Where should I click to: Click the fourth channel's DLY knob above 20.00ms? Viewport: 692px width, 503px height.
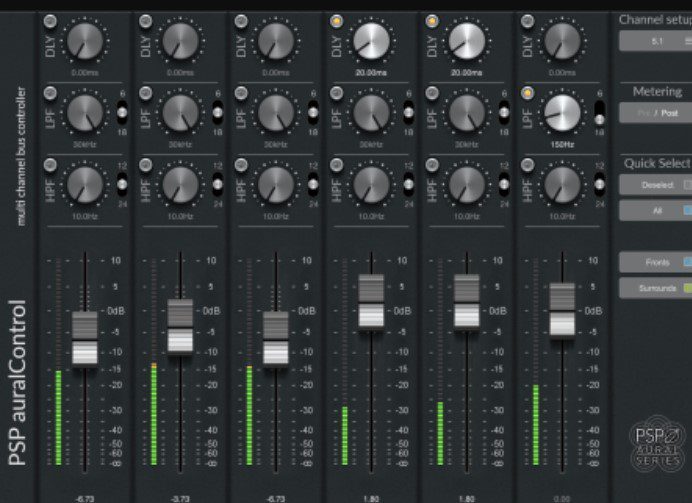(371, 41)
